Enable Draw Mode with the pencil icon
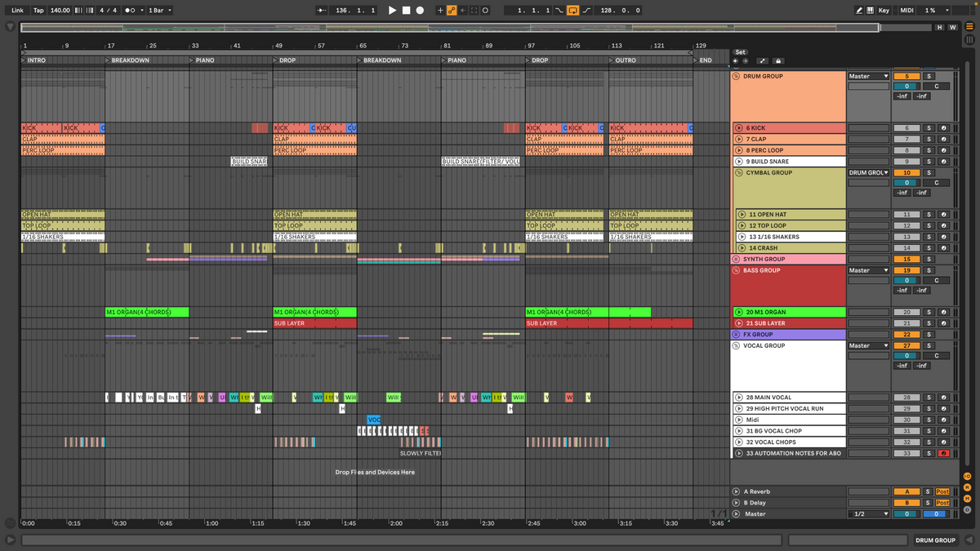This screenshot has height=551, width=980. pos(859,10)
